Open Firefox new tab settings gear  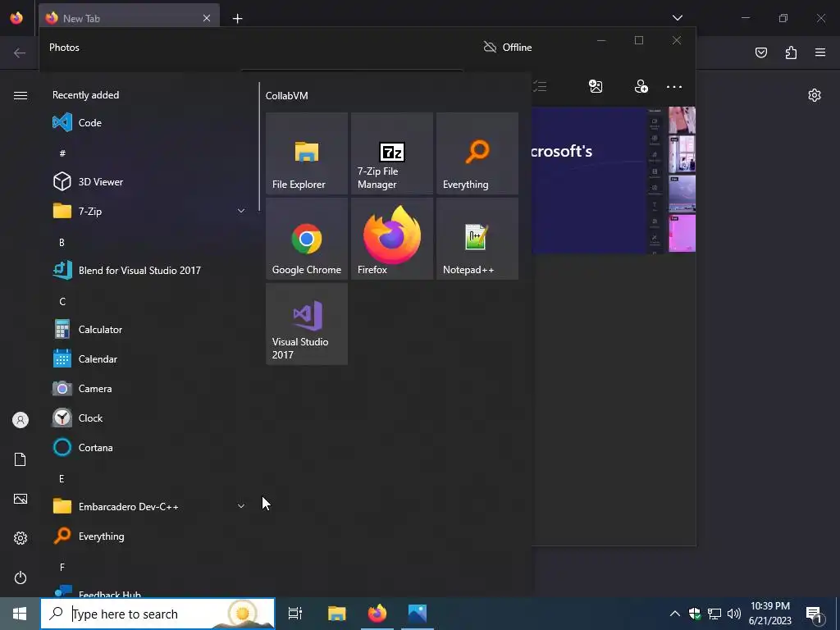click(815, 95)
